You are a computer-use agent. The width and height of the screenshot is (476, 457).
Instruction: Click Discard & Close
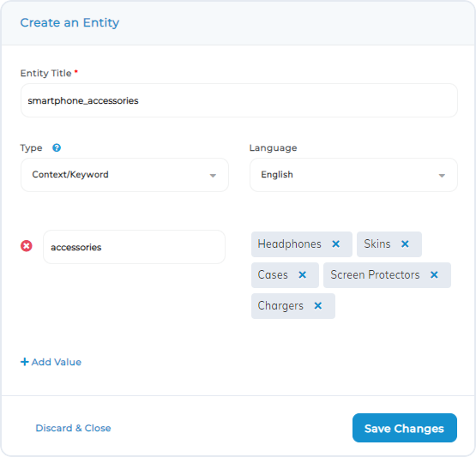click(73, 428)
